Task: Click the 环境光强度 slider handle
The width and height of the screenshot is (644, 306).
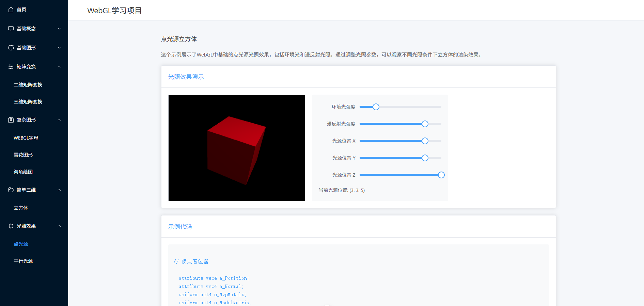Action: pos(376,107)
